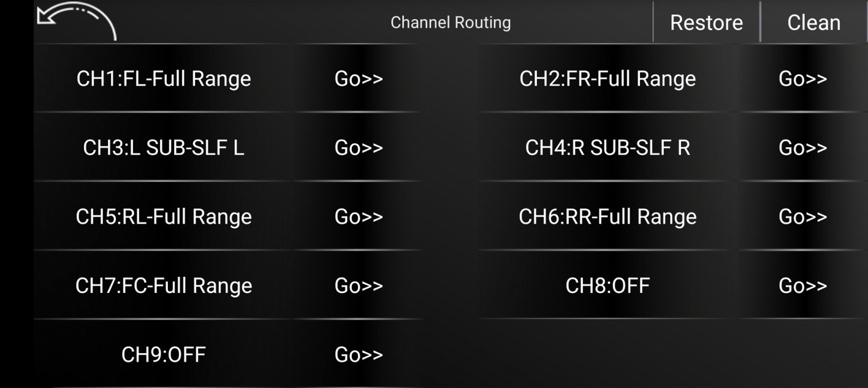Image resolution: width=868 pixels, height=388 pixels.
Task: Select the CH2:FR-Full Range label
Action: point(608,79)
